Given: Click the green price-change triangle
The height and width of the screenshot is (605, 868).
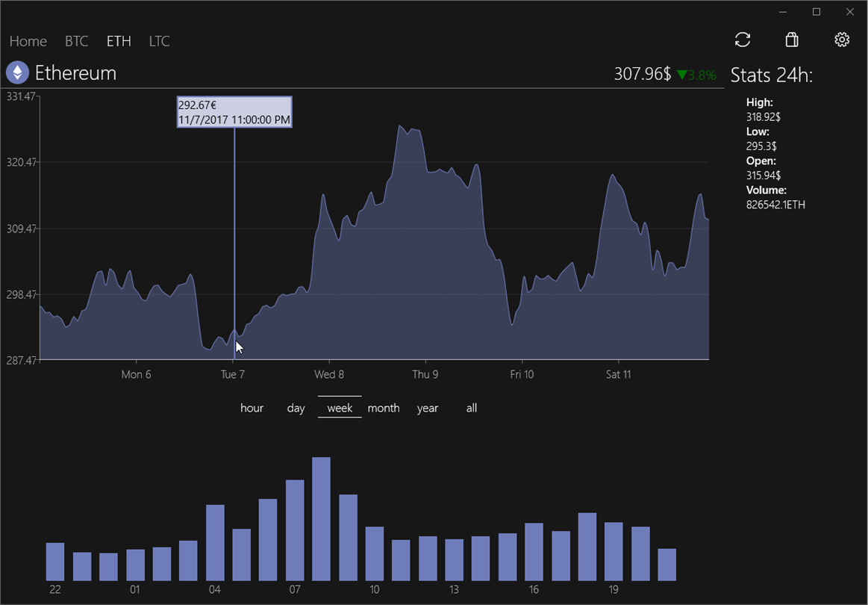Looking at the screenshot, I should [681, 75].
